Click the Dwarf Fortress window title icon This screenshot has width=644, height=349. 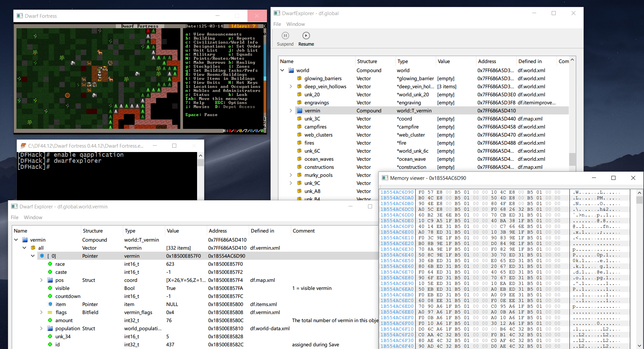tap(20, 16)
